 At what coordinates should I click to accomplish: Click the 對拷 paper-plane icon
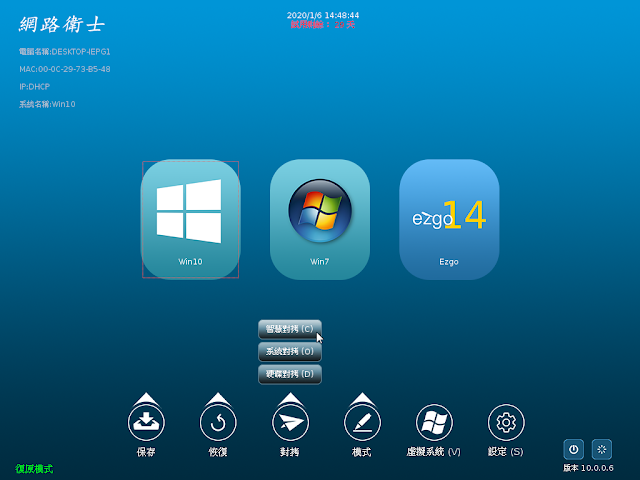(290, 422)
